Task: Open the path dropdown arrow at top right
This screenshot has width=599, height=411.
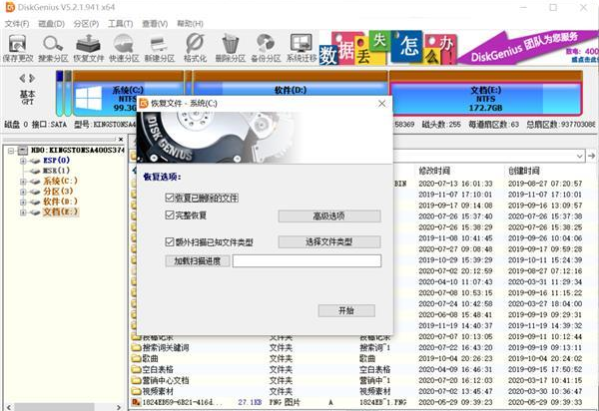Action: [x=580, y=156]
